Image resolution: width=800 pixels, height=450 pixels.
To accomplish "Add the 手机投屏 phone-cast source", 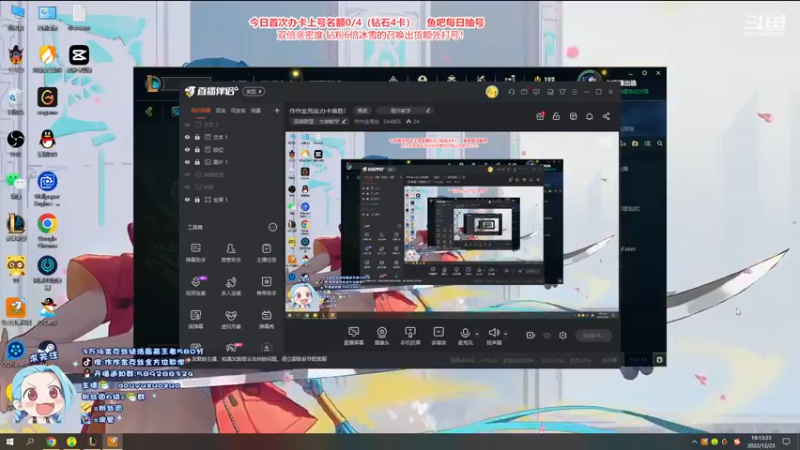I will coord(410,336).
